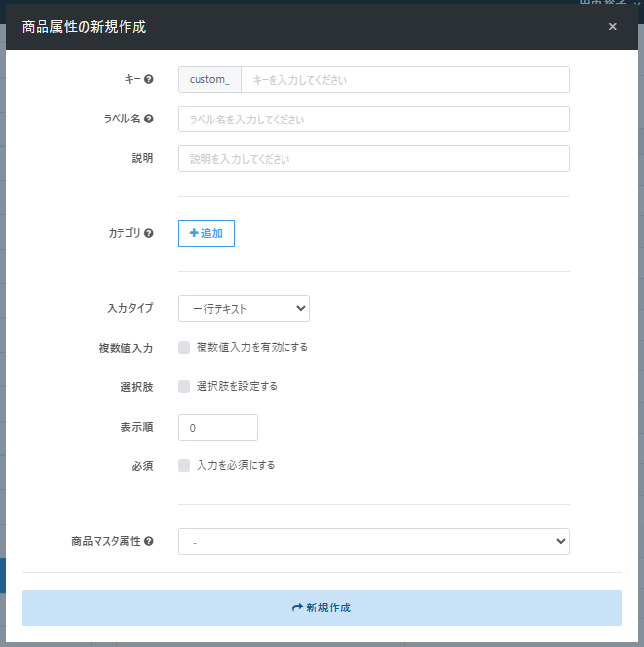Click the help icon next to キー
644x647 pixels.
tap(149, 79)
